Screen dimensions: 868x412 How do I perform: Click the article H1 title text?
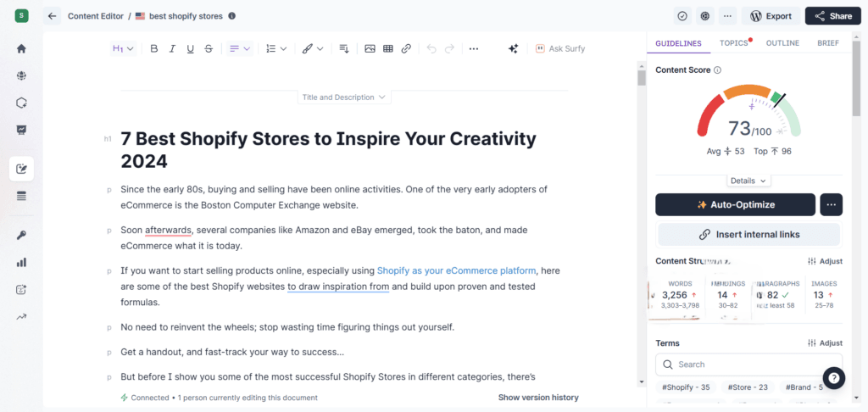328,149
